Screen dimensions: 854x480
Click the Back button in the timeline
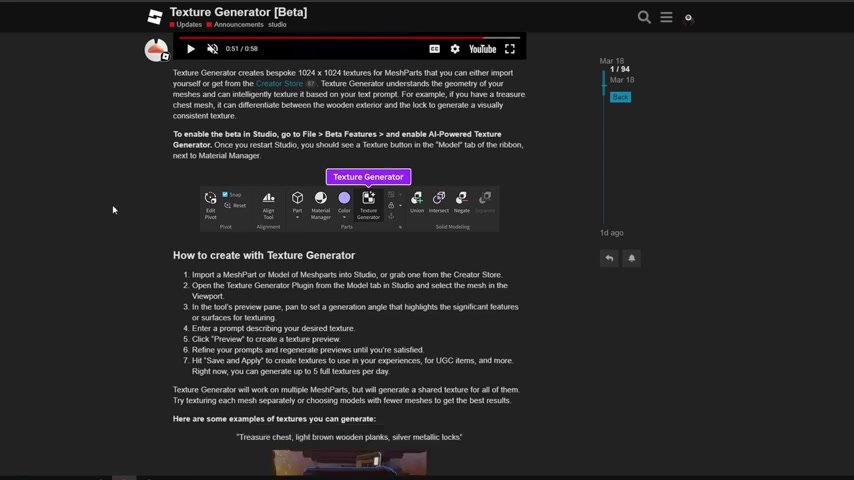coord(620,97)
